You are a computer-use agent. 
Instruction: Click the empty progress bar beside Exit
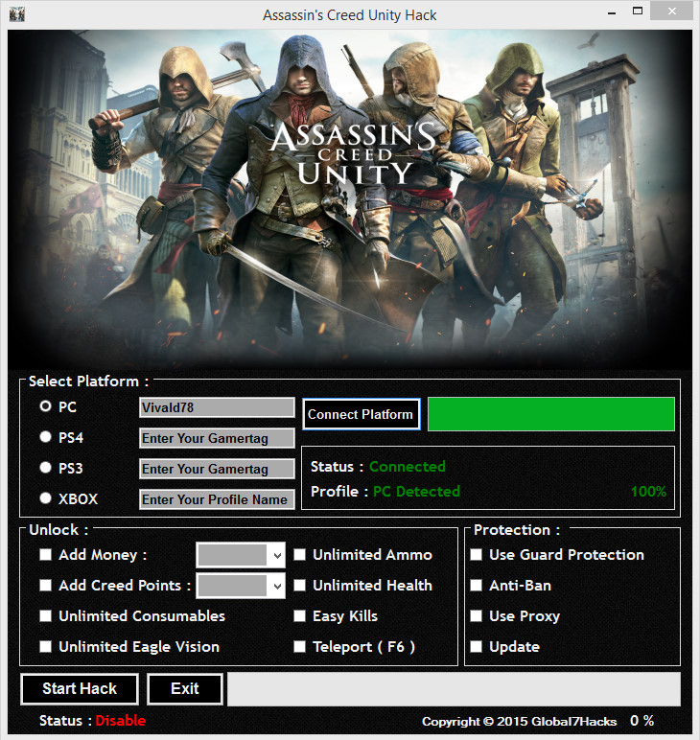coord(454,689)
